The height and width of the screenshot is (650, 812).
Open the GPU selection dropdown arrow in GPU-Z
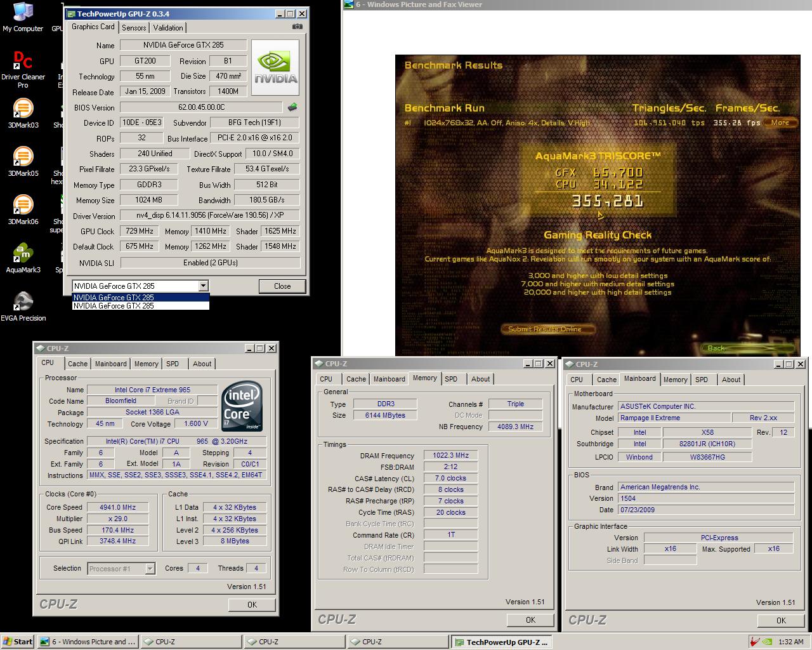[x=203, y=286]
